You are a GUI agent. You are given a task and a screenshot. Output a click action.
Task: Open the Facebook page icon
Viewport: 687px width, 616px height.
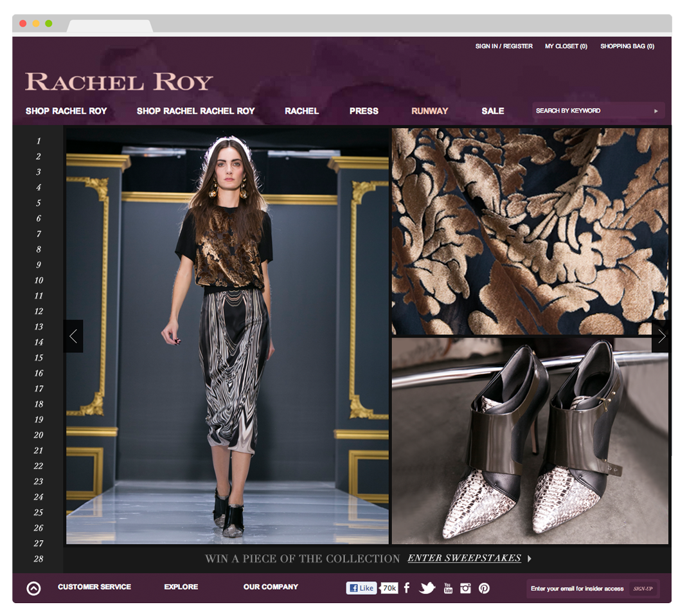407,588
